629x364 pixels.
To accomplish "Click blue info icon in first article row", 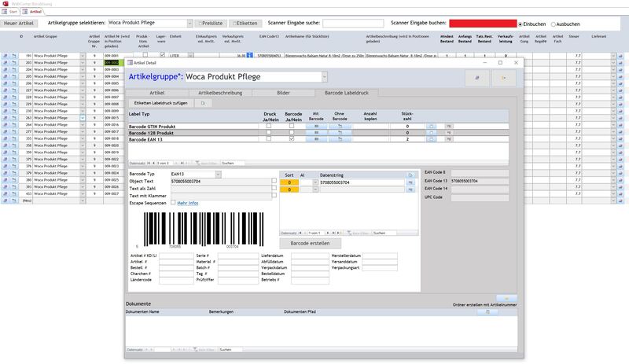I will click(249, 55).
